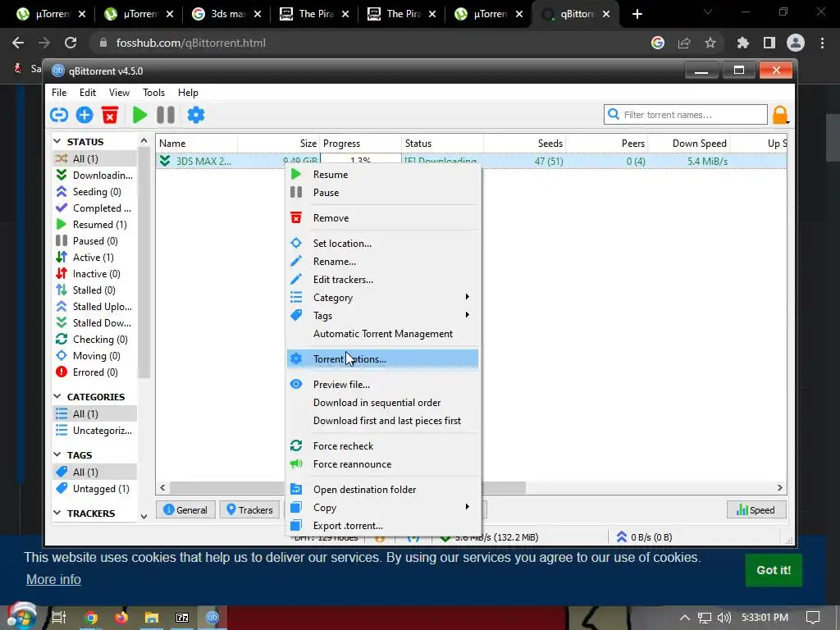Open the 7-Zip icon on taskbar
840x630 pixels.
[182, 618]
